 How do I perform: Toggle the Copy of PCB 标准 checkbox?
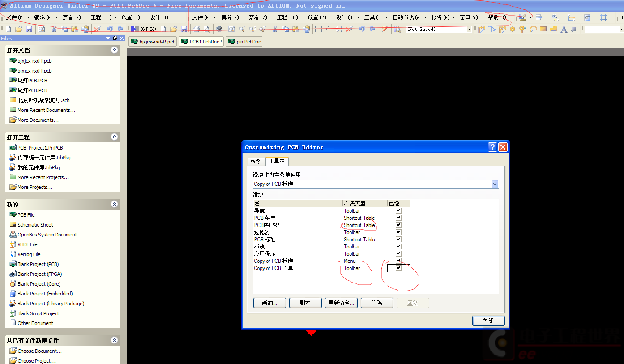[398, 261]
